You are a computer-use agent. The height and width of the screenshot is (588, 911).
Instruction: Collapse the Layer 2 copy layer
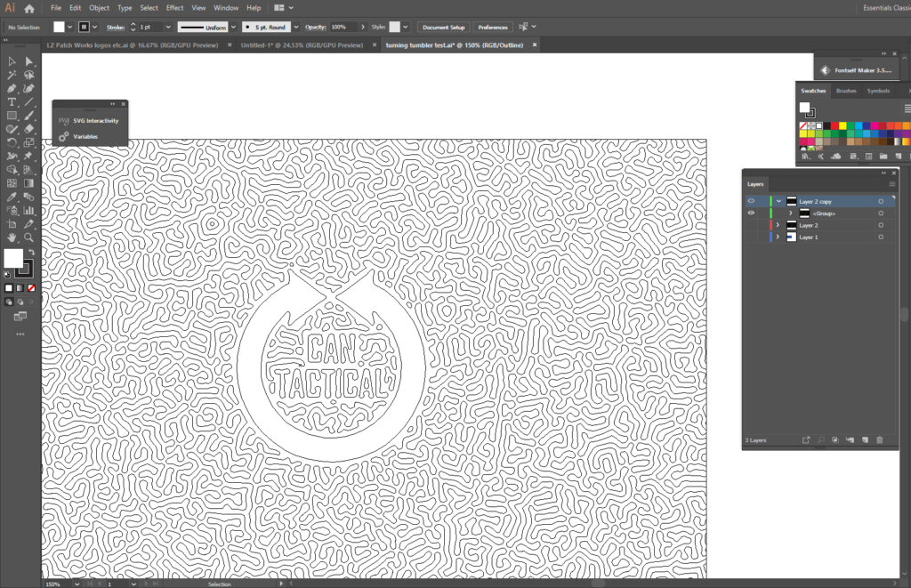[778, 201]
